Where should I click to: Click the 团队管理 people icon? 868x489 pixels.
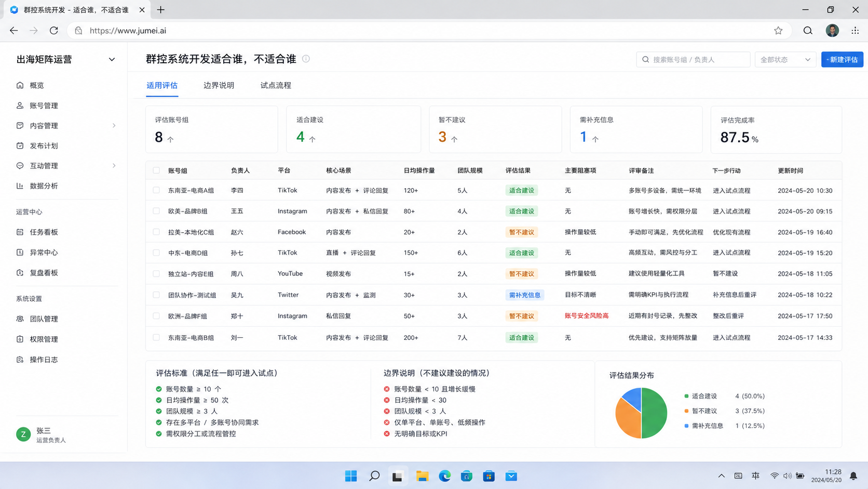pos(20,319)
